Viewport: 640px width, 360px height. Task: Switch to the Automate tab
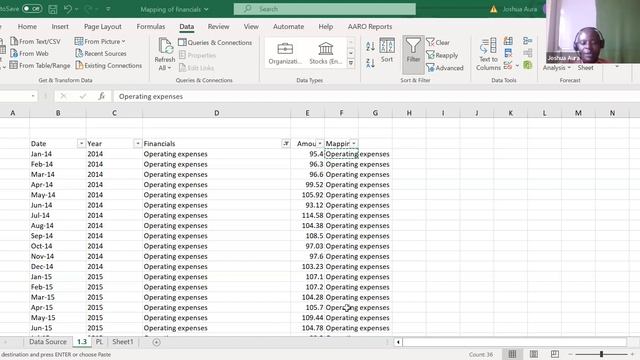click(x=288, y=27)
